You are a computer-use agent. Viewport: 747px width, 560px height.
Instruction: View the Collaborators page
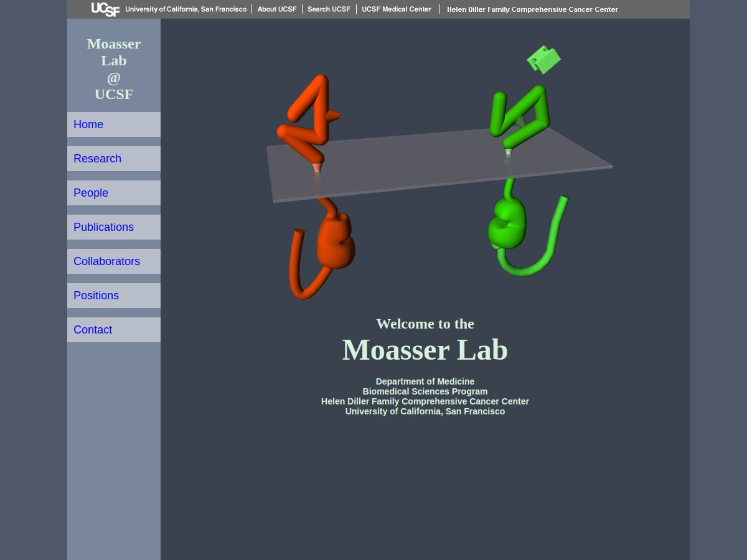click(x=114, y=261)
